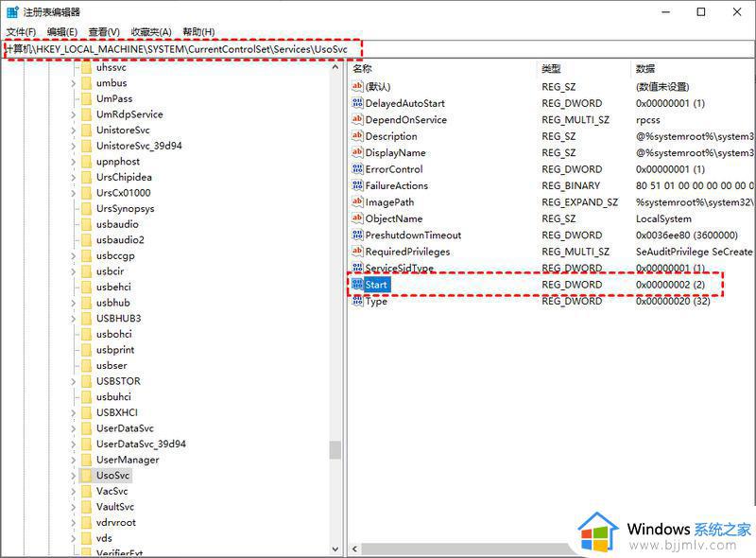Click the folder icon of vds key
The image size is (756, 558).
(x=86, y=538)
